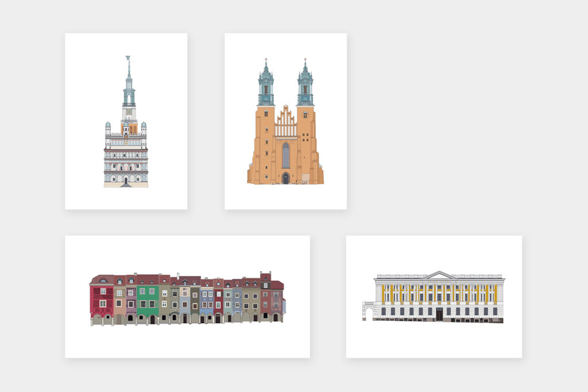Select the stepped gable between cathedral towers

[x=285, y=121]
